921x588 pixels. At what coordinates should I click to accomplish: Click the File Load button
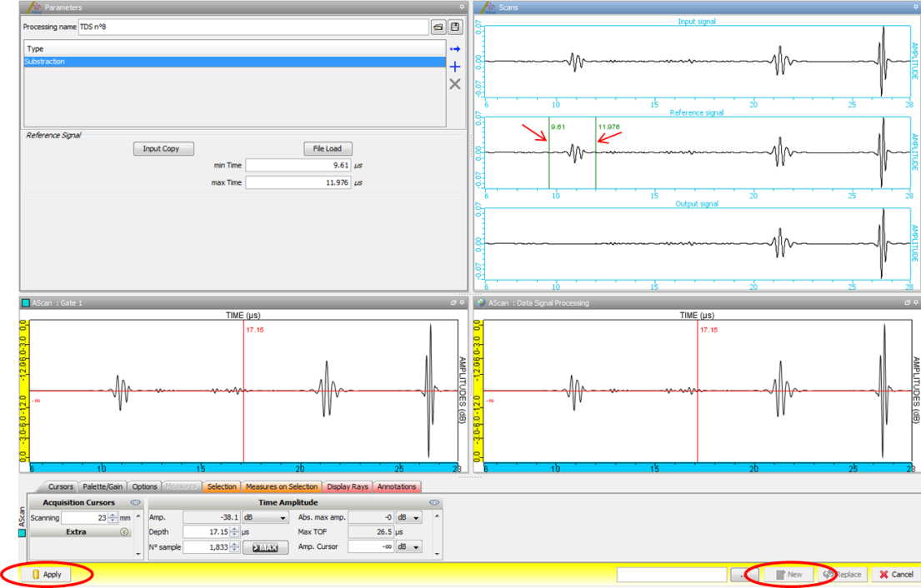click(x=328, y=148)
